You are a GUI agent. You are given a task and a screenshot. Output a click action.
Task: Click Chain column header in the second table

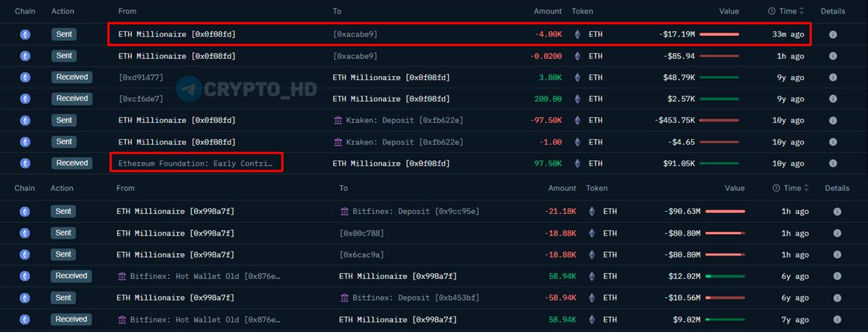tap(24, 188)
